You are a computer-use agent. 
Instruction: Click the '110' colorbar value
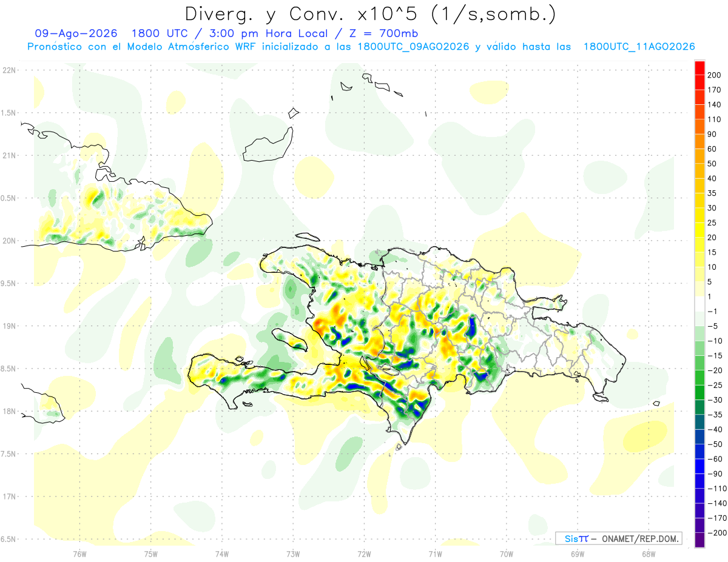[715, 119]
